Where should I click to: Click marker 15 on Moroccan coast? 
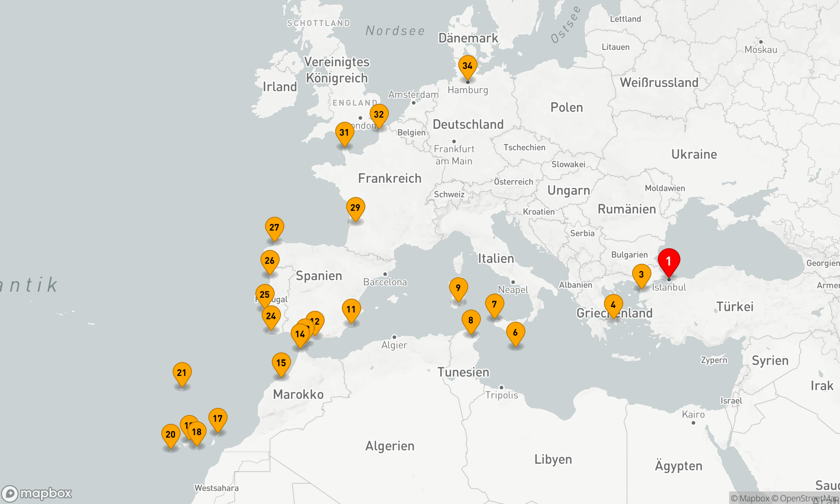pos(281,363)
